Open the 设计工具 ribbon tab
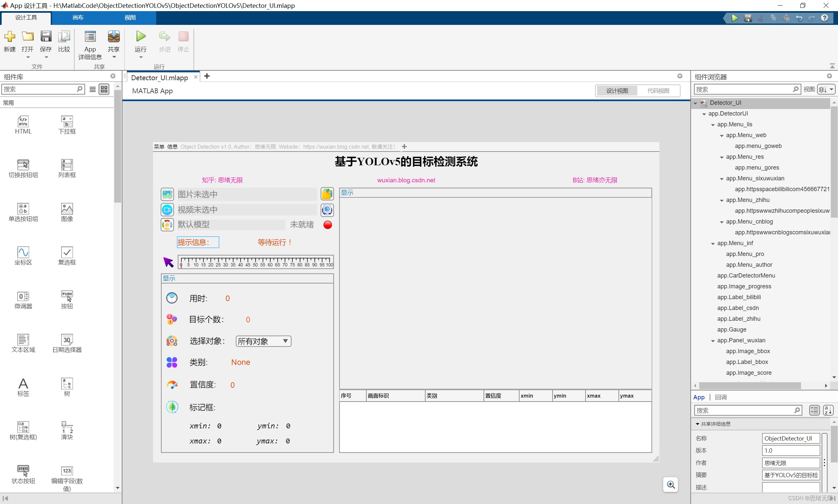The height and width of the screenshot is (504, 838). (x=26, y=18)
